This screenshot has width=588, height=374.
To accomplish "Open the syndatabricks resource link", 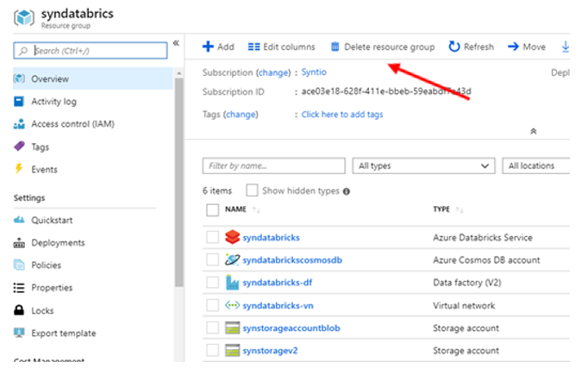I will click(x=271, y=238).
